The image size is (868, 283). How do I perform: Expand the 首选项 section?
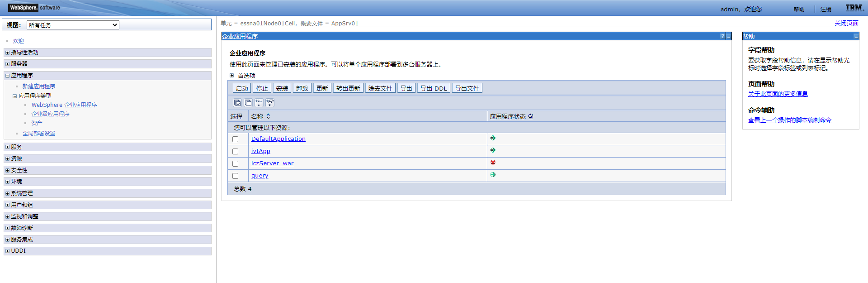pos(232,76)
